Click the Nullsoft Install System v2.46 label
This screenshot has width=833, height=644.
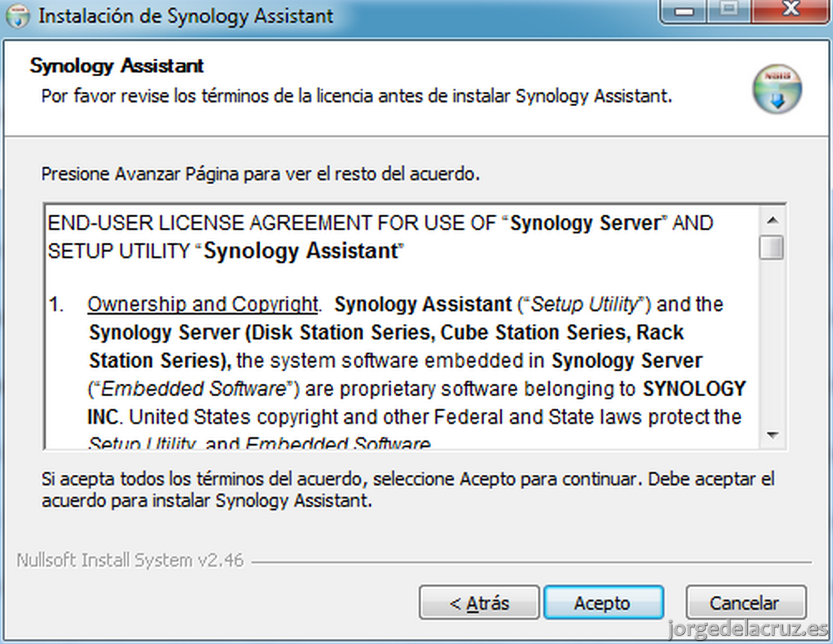[x=130, y=560]
